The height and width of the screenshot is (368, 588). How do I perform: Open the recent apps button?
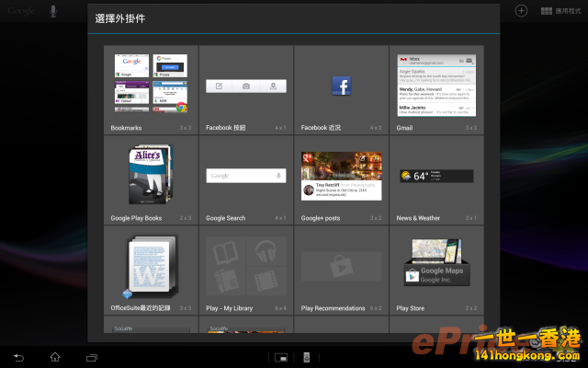click(x=92, y=358)
